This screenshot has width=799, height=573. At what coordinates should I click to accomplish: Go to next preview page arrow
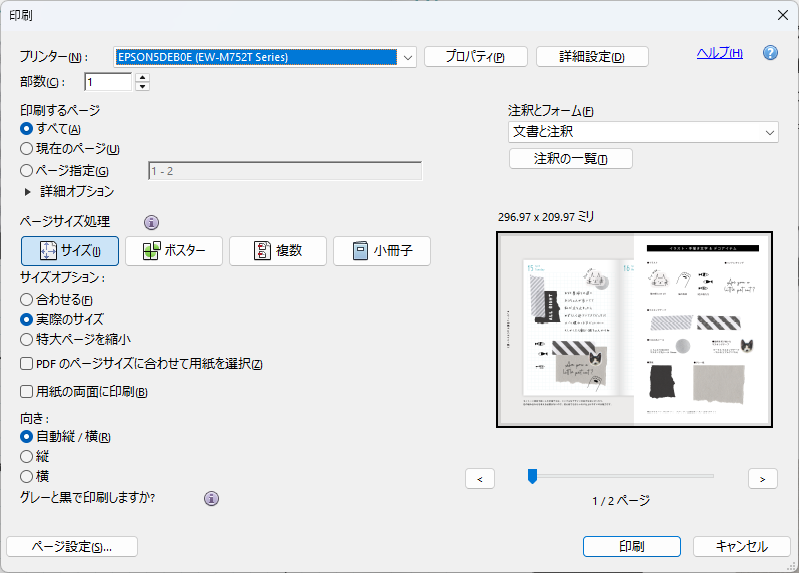point(763,479)
